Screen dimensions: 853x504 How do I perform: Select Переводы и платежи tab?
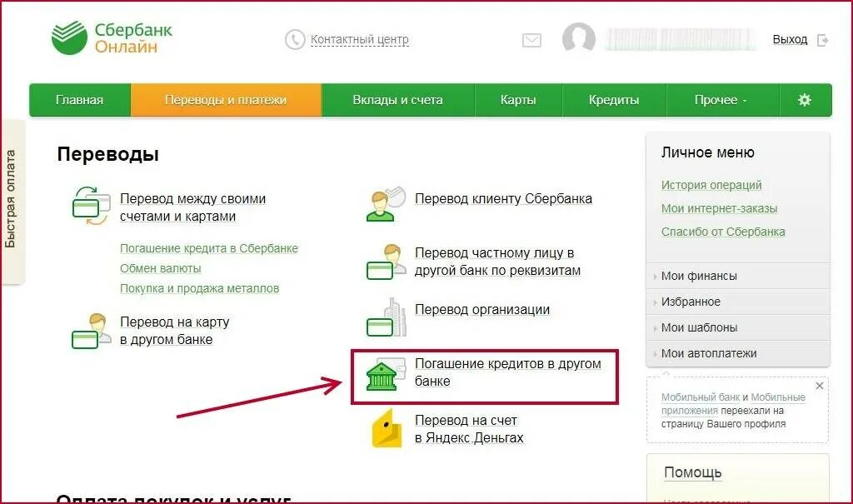pos(226,100)
